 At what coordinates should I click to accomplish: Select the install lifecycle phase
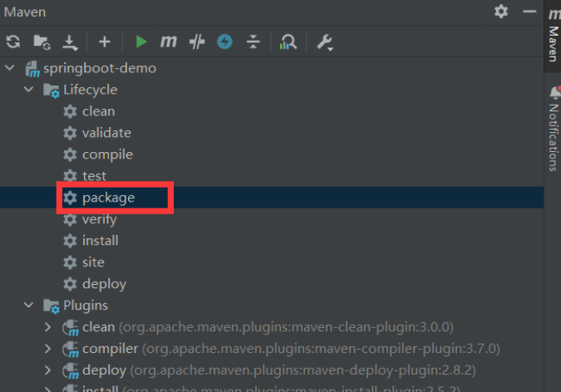click(x=101, y=241)
